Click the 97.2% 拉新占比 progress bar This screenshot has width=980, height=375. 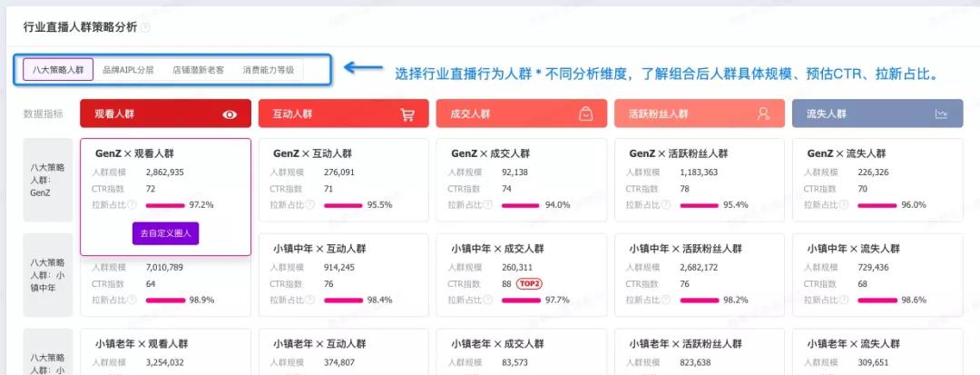coord(164,205)
